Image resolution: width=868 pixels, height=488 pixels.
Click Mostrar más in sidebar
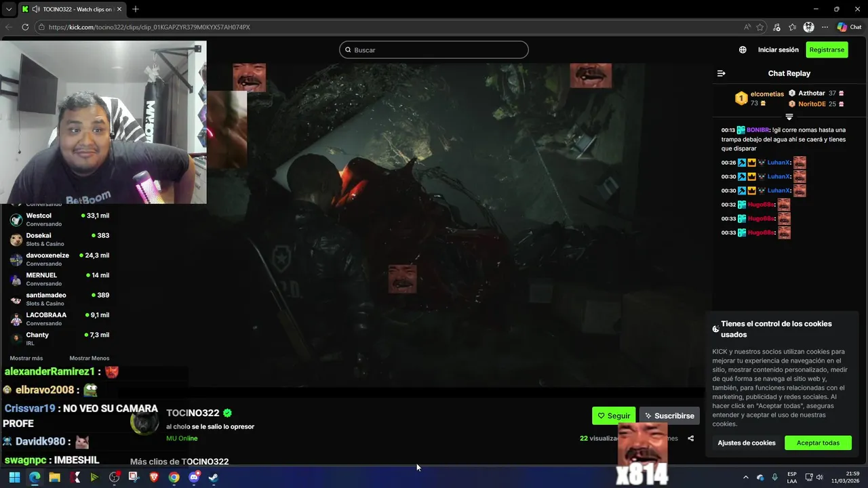click(x=26, y=358)
